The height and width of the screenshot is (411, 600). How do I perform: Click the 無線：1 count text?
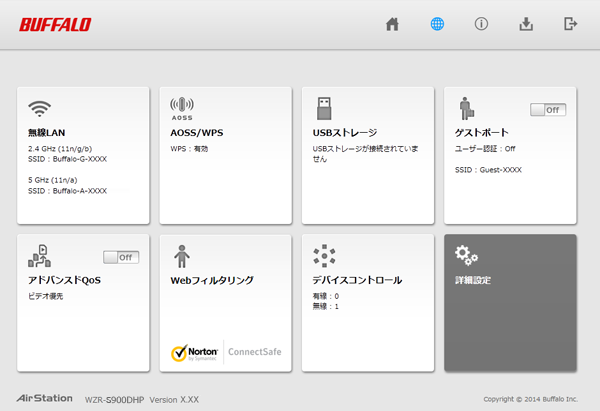(x=326, y=307)
